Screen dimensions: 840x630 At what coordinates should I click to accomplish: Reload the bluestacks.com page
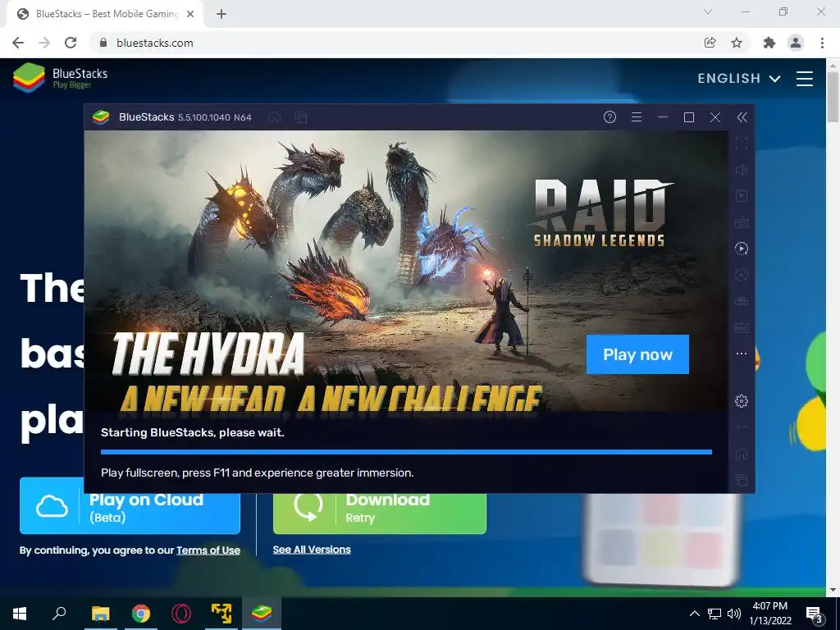[x=71, y=43]
